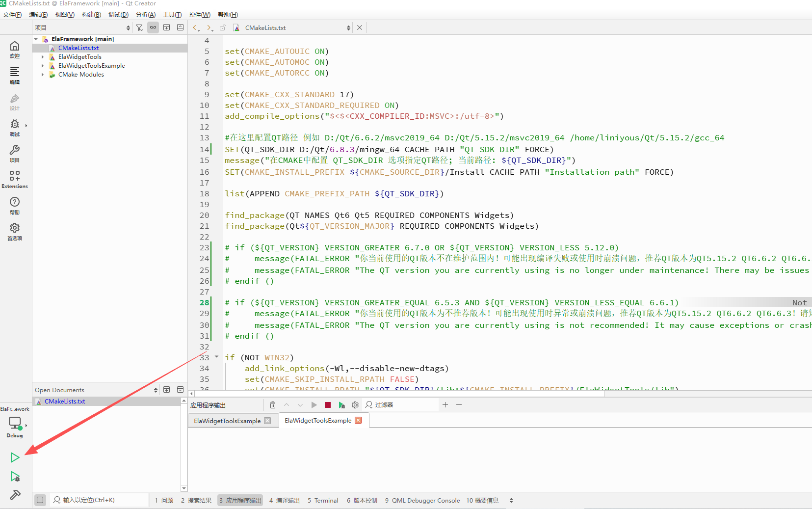Toggle the left sidebar visibility button
Image resolution: width=812 pixels, height=509 pixels.
coord(40,500)
